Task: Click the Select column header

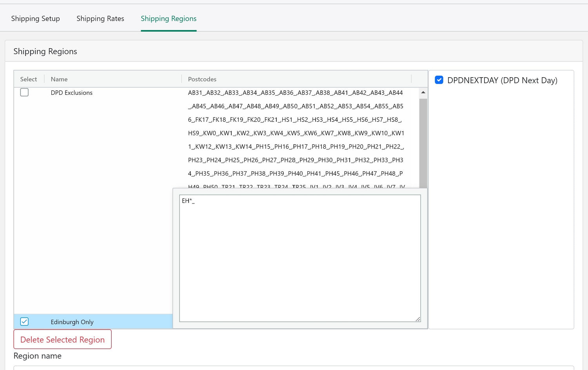Action: (x=29, y=79)
